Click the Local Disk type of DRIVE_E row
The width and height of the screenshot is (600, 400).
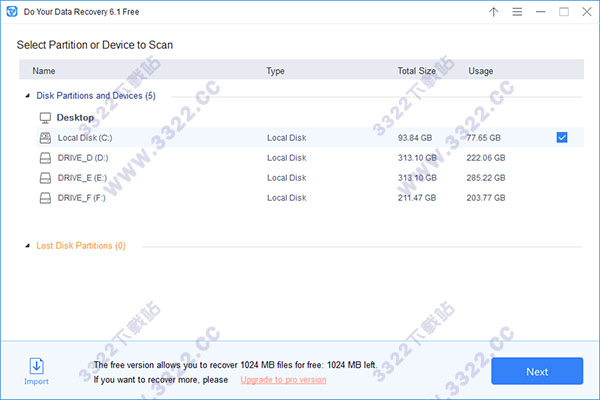287,178
